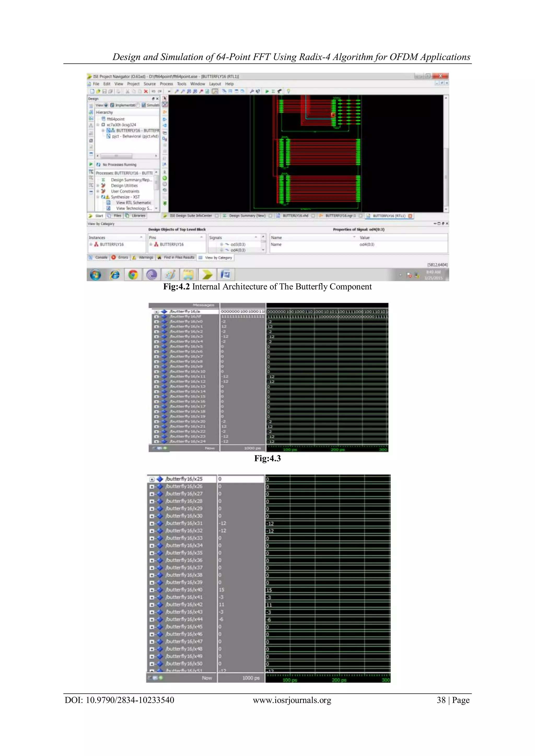Click the green Run process toolbar icon

pos(267,91)
